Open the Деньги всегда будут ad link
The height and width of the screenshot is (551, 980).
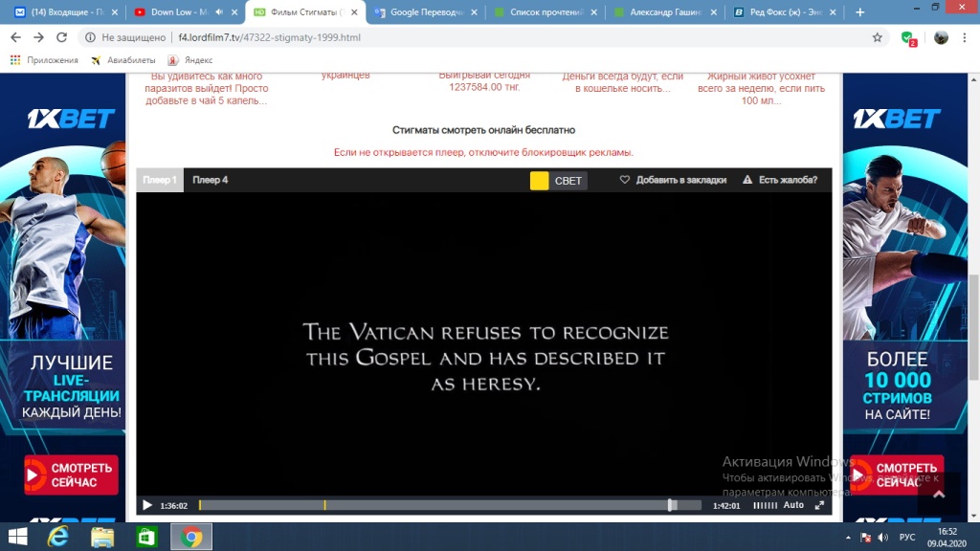[622, 82]
